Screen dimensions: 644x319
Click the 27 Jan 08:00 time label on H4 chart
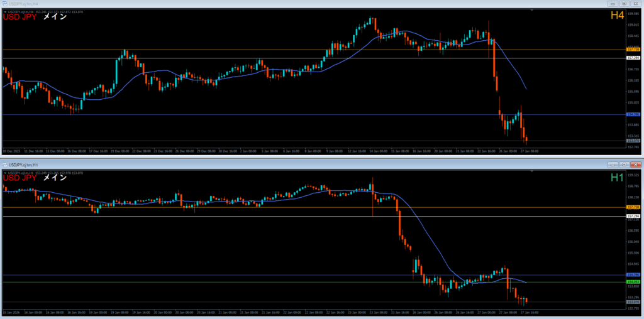point(530,151)
